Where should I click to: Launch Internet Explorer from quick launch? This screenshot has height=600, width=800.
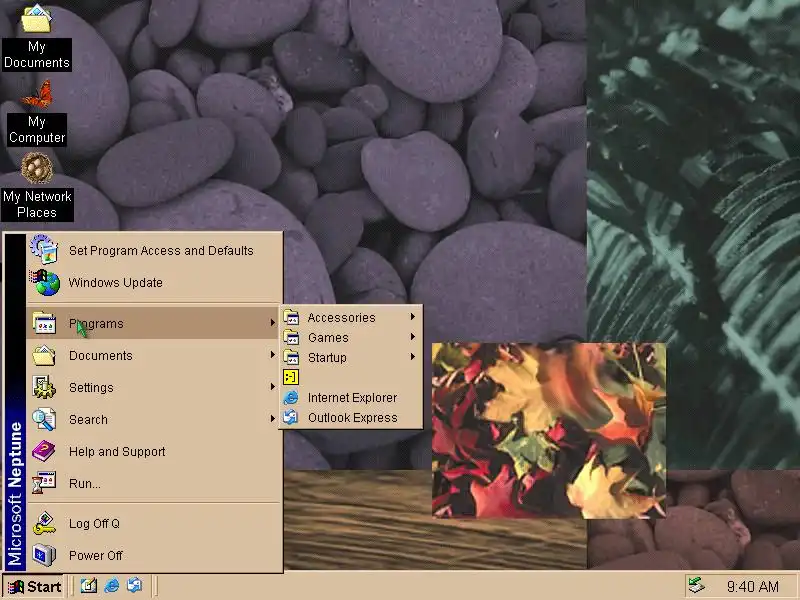pyautogui.click(x=112, y=586)
